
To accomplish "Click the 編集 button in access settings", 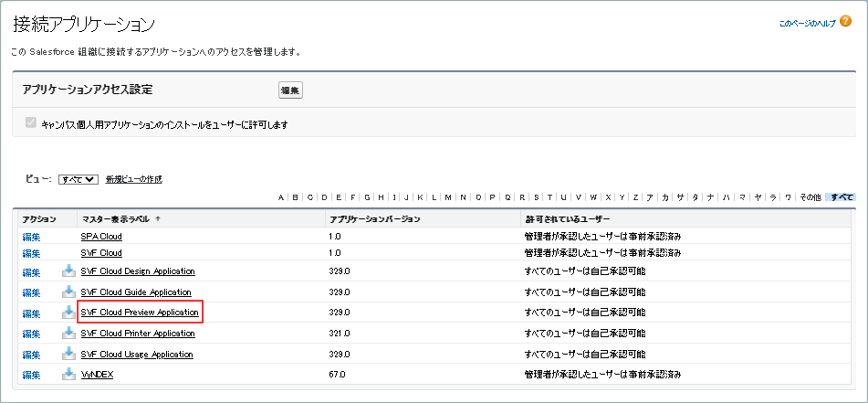I will click(x=290, y=90).
